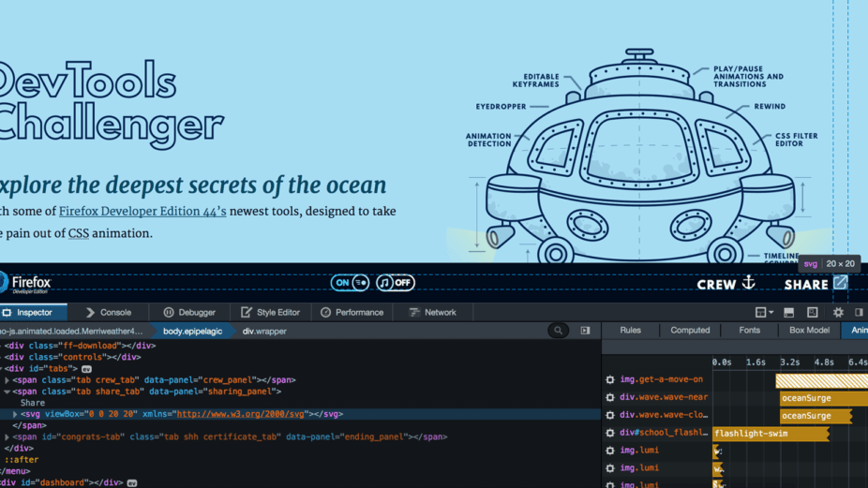
Task: Select the body.epipelagic breadcrumb
Action: [x=193, y=331]
